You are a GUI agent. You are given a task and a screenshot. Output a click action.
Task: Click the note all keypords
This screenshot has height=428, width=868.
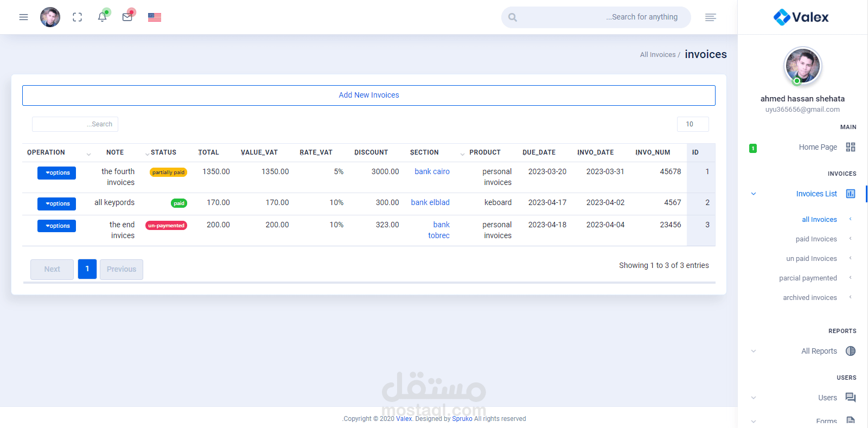(x=114, y=202)
